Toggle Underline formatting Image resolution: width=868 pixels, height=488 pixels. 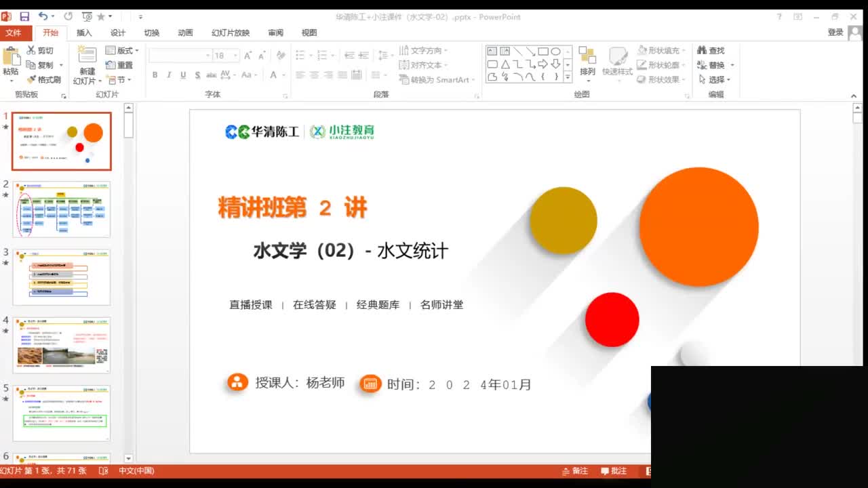coord(183,75)
